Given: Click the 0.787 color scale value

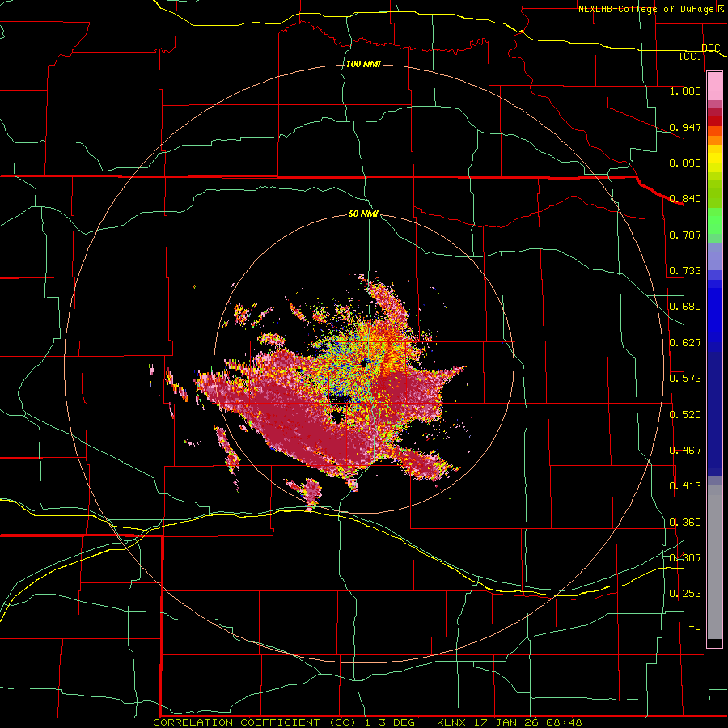Looking at the screenshot, I should click(x=685, y=235).
